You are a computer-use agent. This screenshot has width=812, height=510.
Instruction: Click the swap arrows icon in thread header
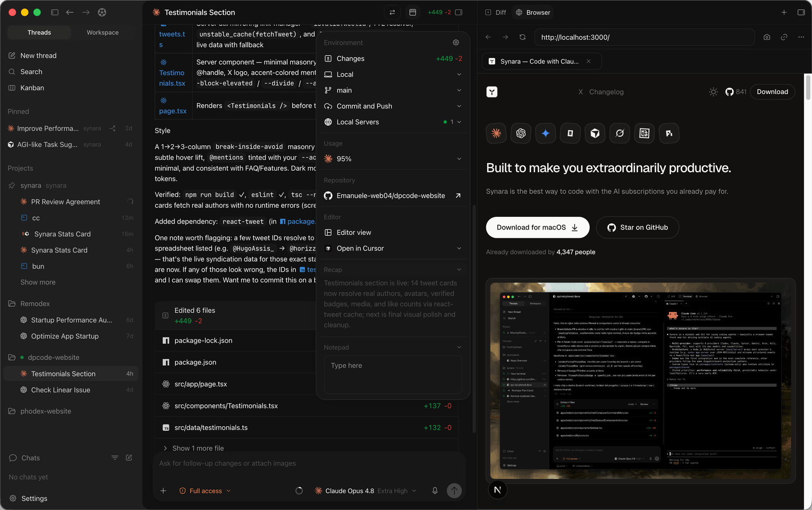pyautogui.click(x=392, y=12)
